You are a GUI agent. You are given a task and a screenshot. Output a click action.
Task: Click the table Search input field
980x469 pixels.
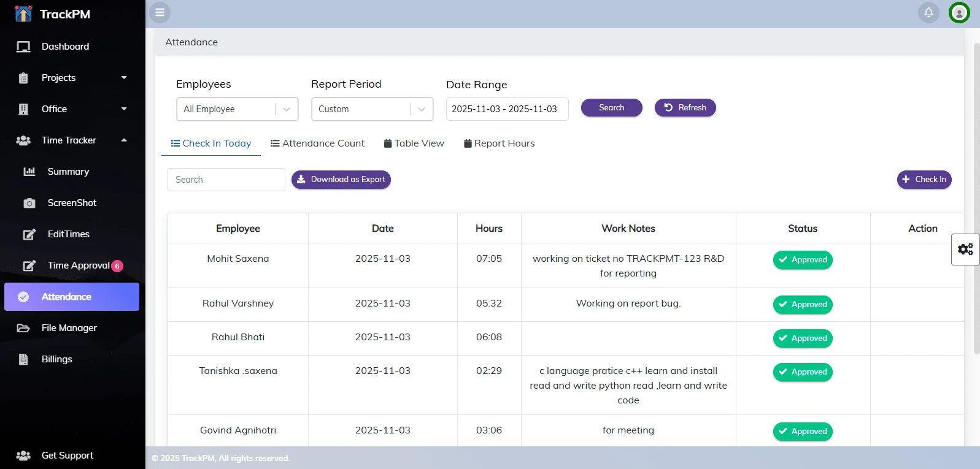pos(226,180)
